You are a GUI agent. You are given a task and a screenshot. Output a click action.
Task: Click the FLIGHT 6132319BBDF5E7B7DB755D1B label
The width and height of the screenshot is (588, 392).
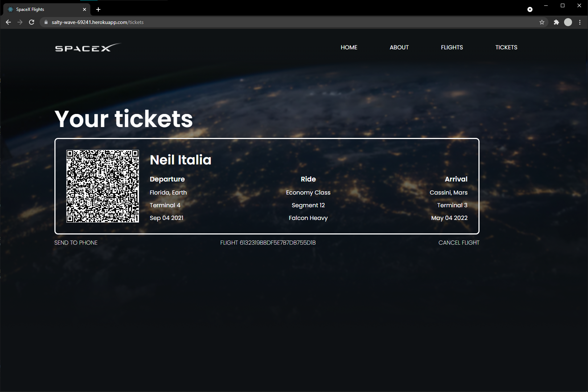(268, 243)
